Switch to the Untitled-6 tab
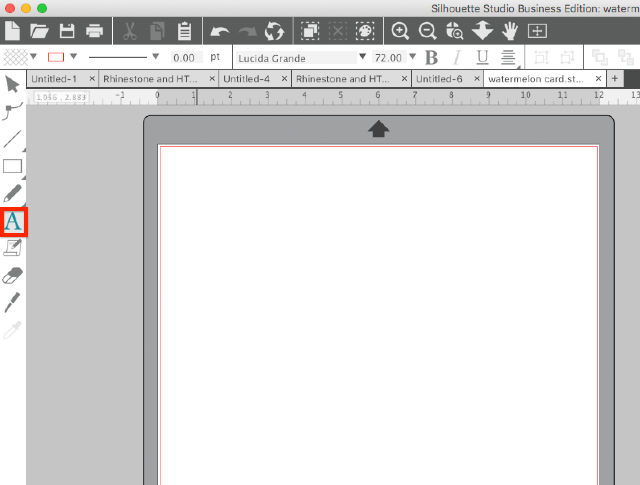 [x=439, y=79]
